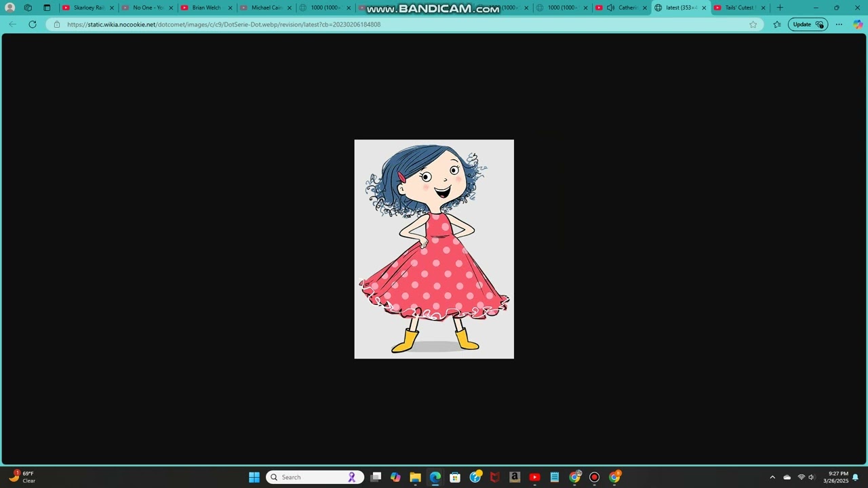Open McAfee from the taskbar
The width and height of the screenshot is (868, 488).
coord(495,477)
